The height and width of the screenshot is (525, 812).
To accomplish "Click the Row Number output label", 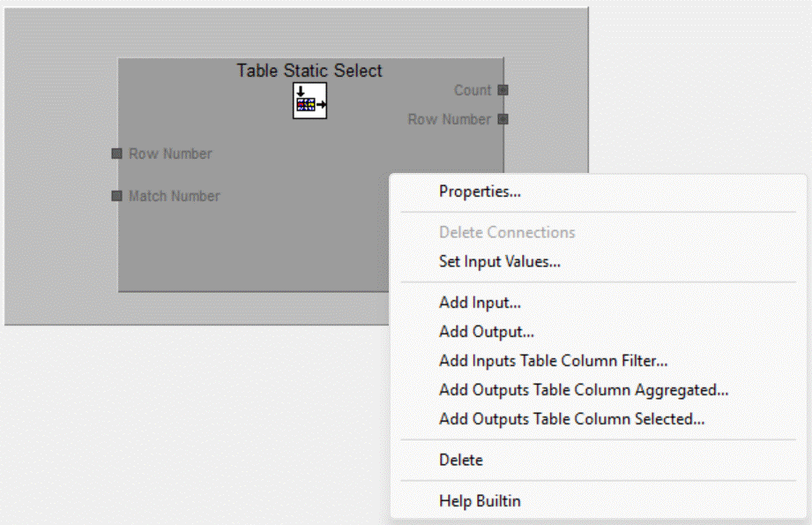I will click(x=449, y=119).
